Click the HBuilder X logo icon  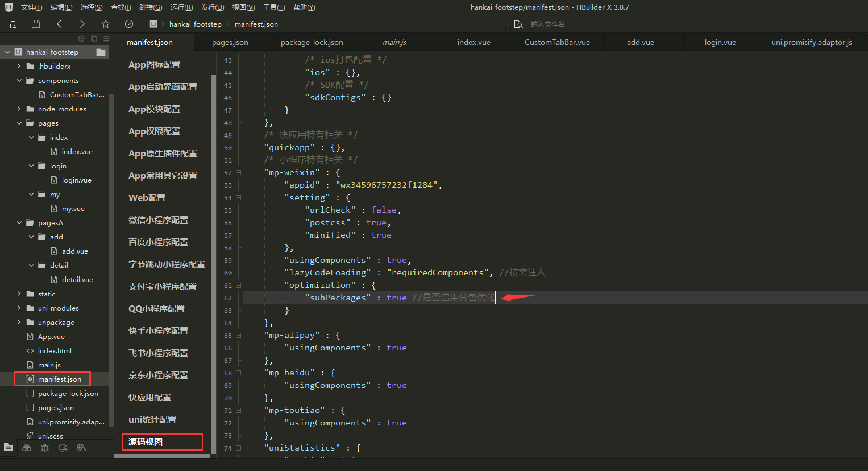coord(9,7)
